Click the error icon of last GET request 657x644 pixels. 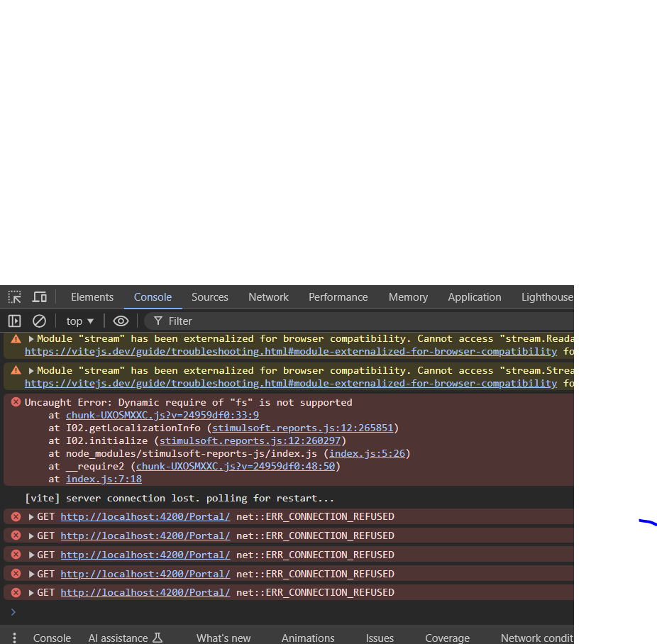tap(16, 592)
